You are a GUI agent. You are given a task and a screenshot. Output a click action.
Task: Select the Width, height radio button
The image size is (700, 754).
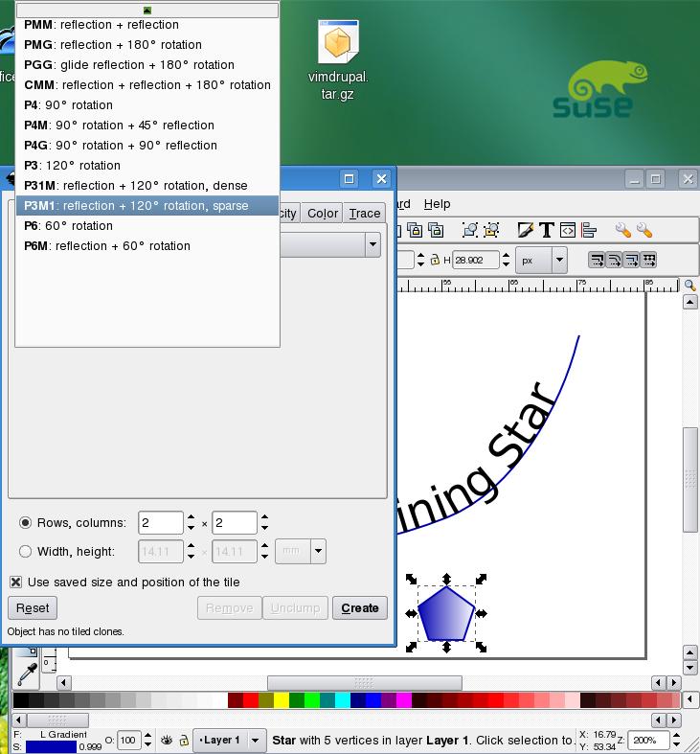[x=25, y=551]
